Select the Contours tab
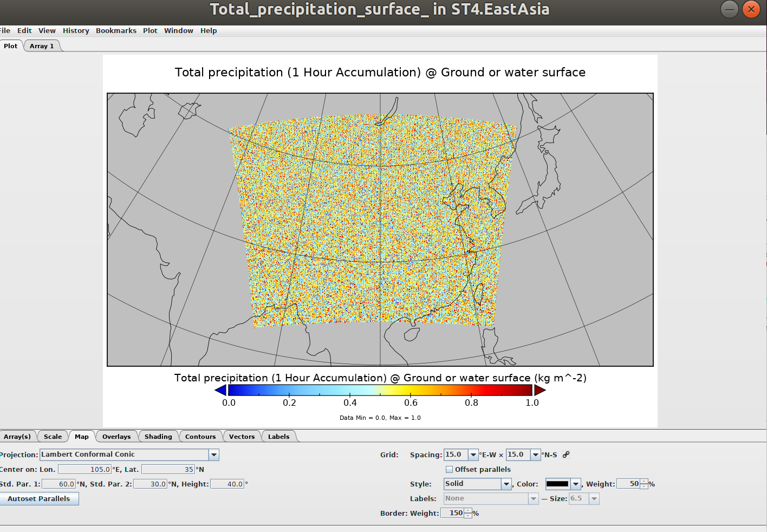This screenshot has width=767, height=532. (200, 437)
